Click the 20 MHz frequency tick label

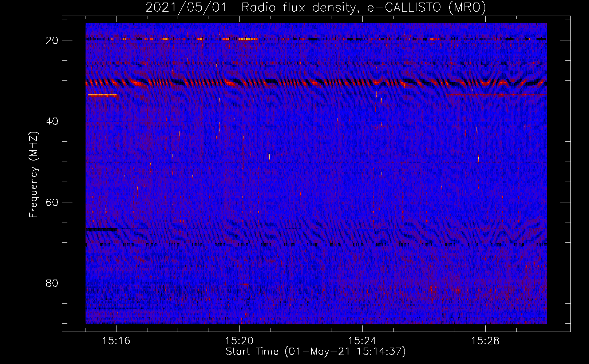[52, 40]
